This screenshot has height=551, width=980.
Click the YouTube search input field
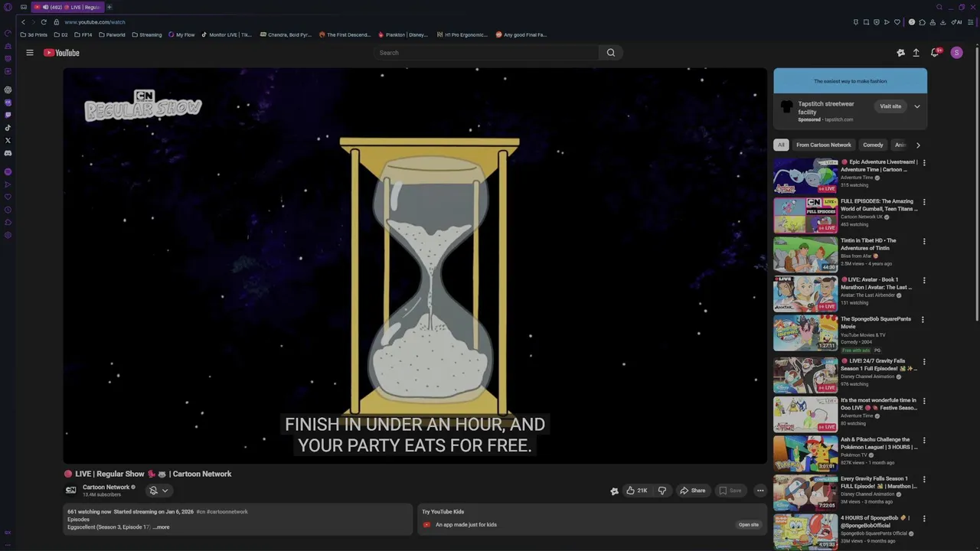point(486,53)
